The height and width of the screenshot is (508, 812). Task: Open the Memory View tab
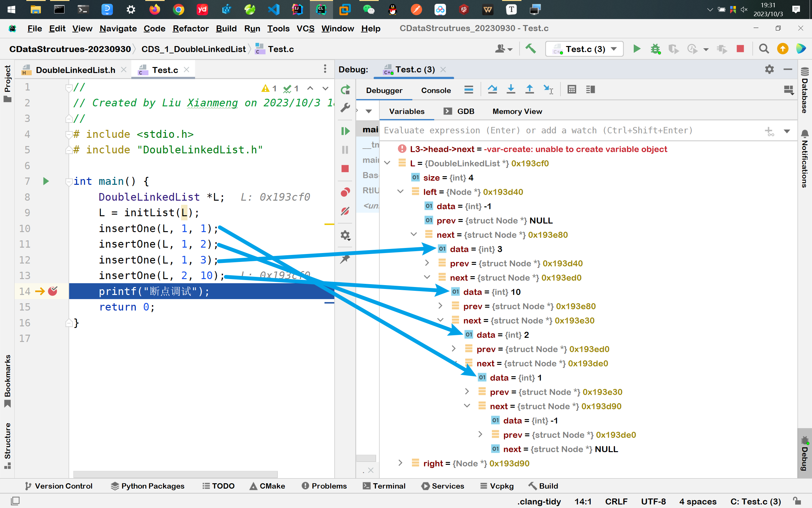point(517,111)
